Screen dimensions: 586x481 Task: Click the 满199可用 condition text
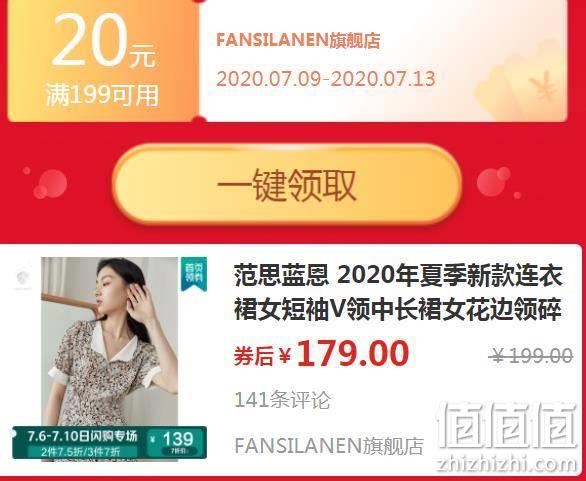pos(102,95)
